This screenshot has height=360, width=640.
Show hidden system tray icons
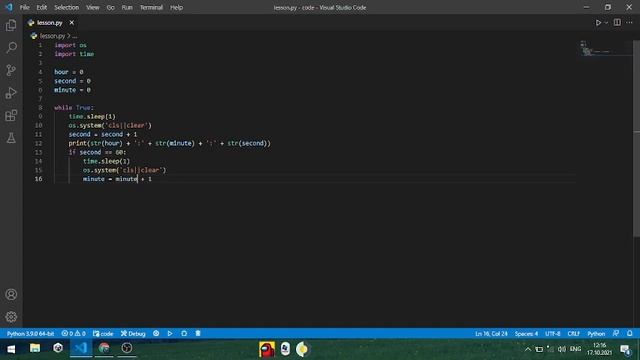[528, 349]
